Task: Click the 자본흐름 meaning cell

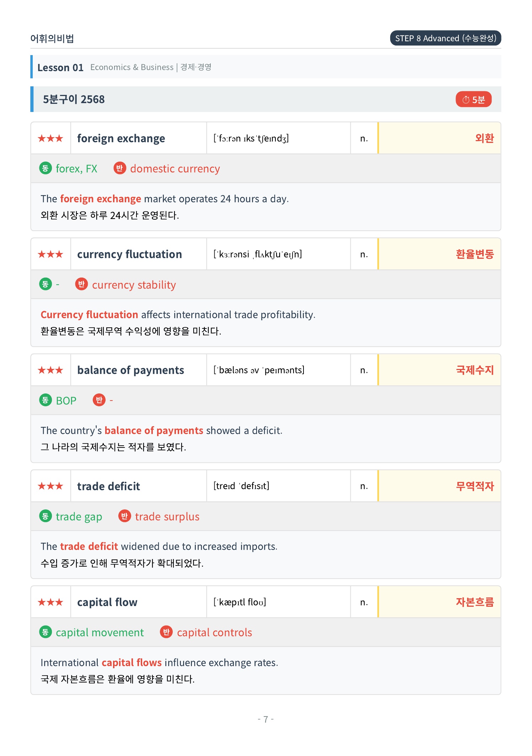Action: [x=440, y=602]
